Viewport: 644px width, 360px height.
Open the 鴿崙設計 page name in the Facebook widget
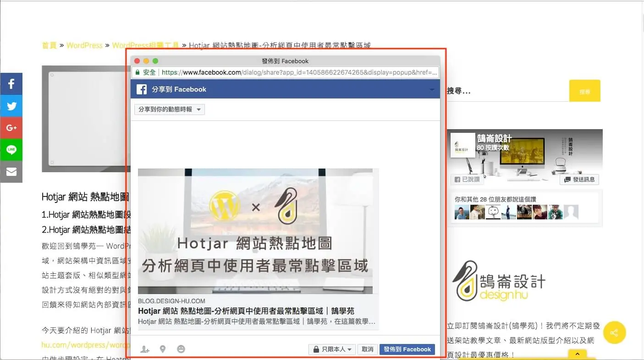[x=494, y=138]
